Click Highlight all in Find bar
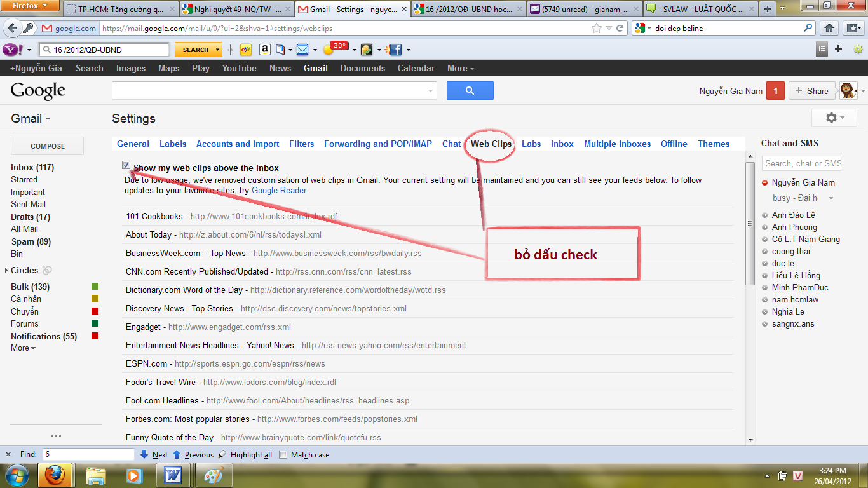The height and width of the screenshot is (488, 868). pos(245,455)
